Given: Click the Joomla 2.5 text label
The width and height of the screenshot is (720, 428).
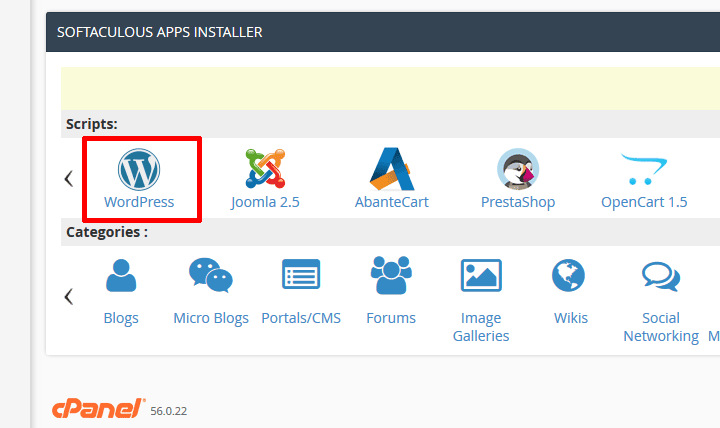Looking at the screenshot, I should [265, 202].
